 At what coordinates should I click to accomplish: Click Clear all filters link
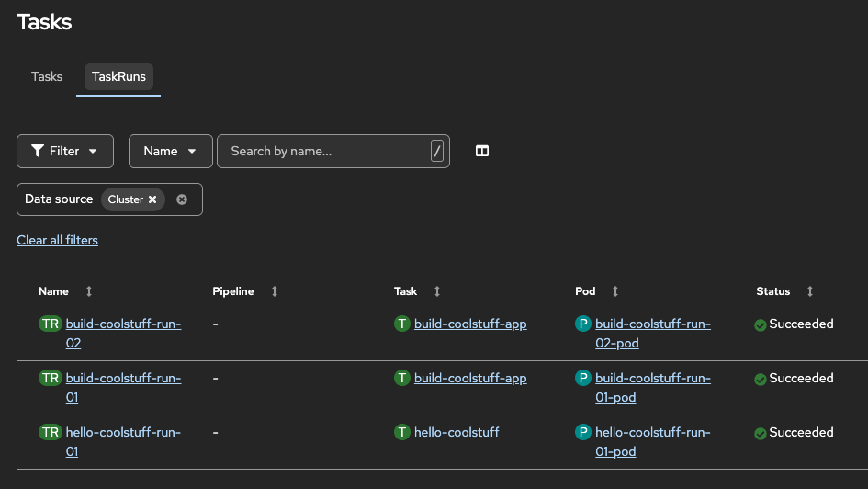click(x=57, y=240)
